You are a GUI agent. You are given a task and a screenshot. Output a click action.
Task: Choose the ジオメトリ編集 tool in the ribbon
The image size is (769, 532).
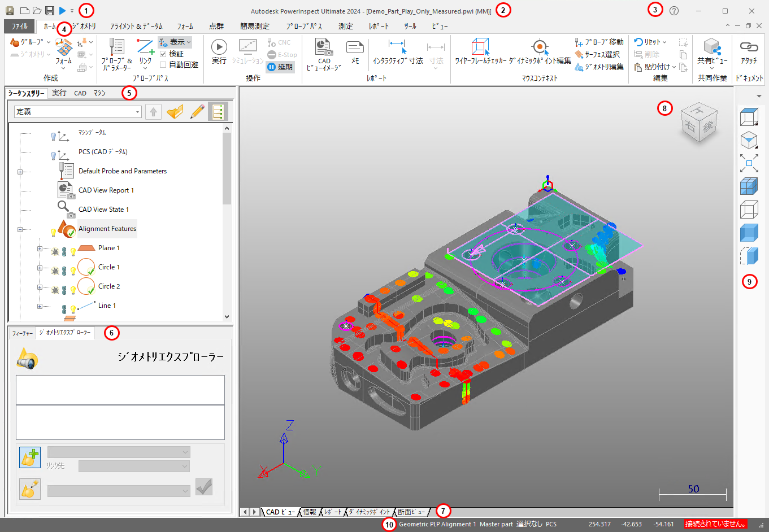pos(599,67)
